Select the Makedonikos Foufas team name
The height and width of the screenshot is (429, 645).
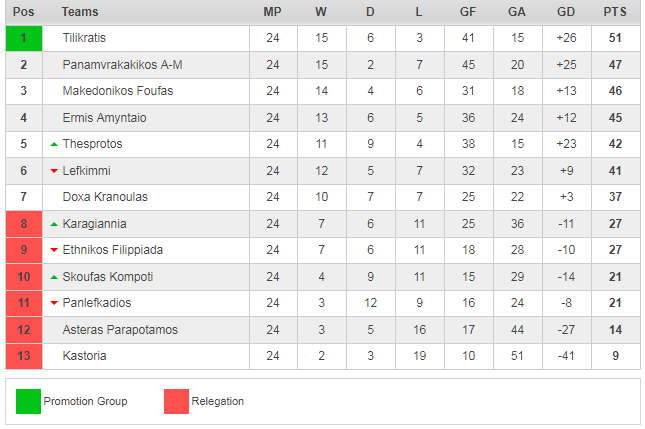click(x=117, y=91)
